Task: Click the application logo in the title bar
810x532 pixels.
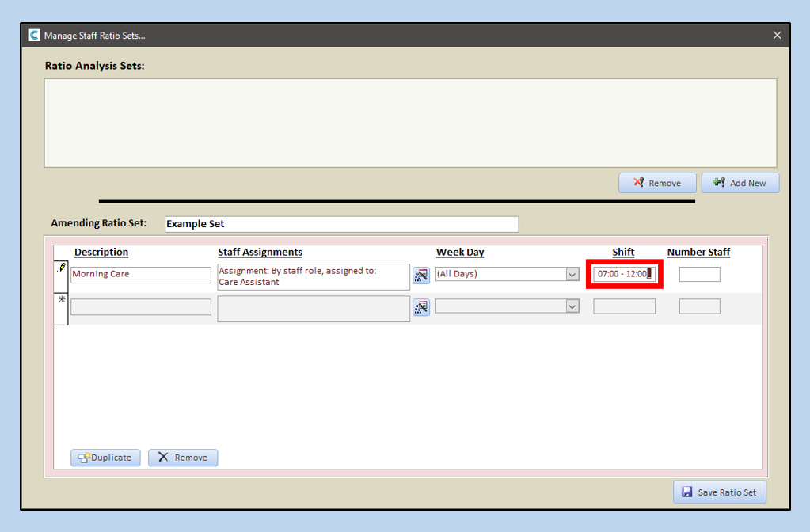Action: pyautogui.click(x=33, y=36)
